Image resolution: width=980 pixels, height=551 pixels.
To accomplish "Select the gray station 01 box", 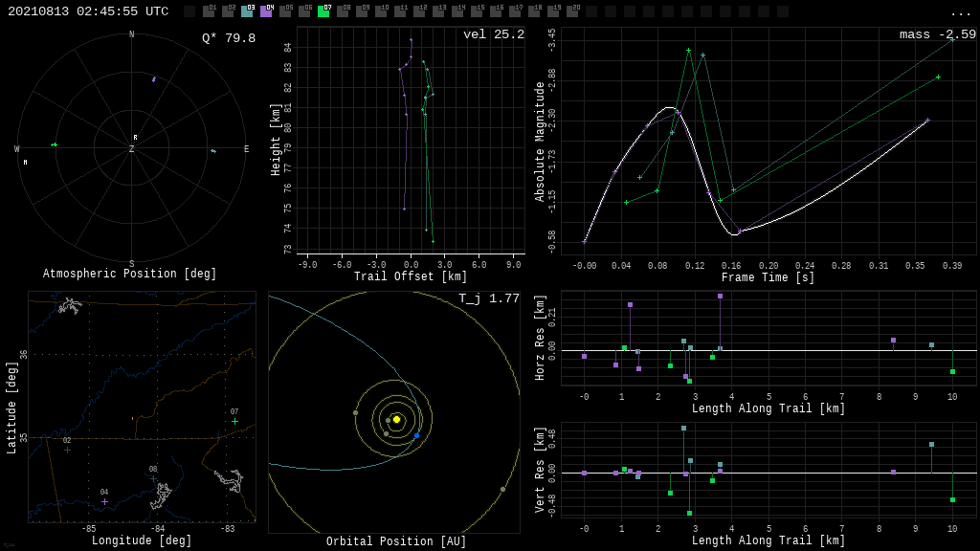I will point(209,11).
